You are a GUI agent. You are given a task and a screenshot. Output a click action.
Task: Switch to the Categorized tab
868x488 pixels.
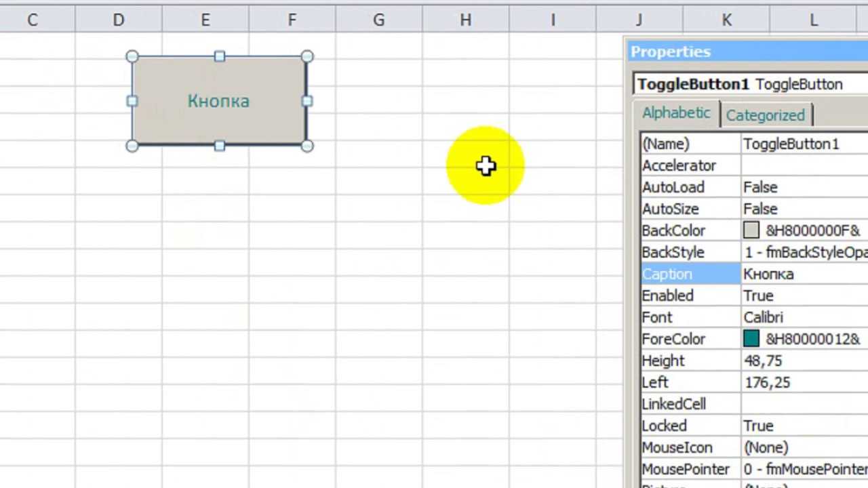765,115
